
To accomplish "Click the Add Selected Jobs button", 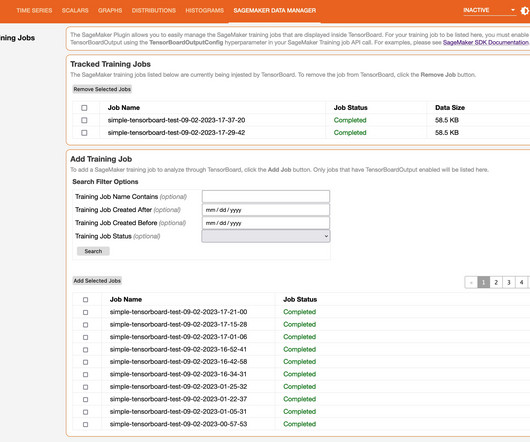I will click(x=97, y=280).
